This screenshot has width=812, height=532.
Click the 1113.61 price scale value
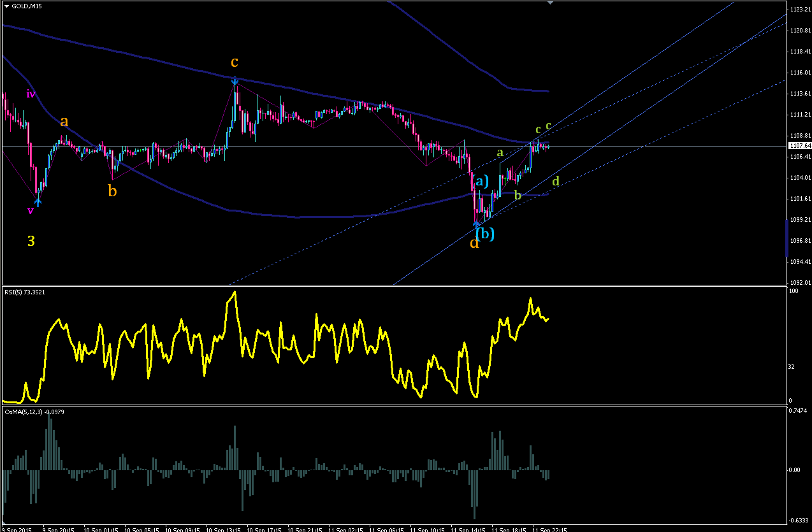click(800, 94)
